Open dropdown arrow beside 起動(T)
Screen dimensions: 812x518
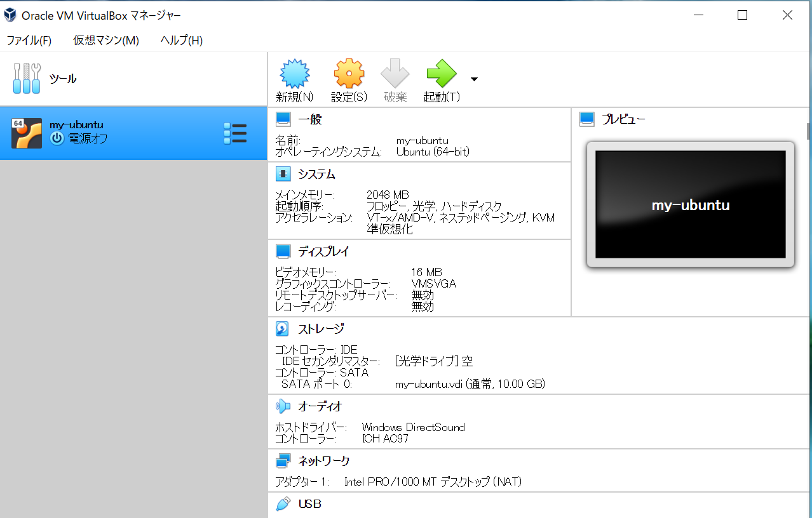point(474,79)
